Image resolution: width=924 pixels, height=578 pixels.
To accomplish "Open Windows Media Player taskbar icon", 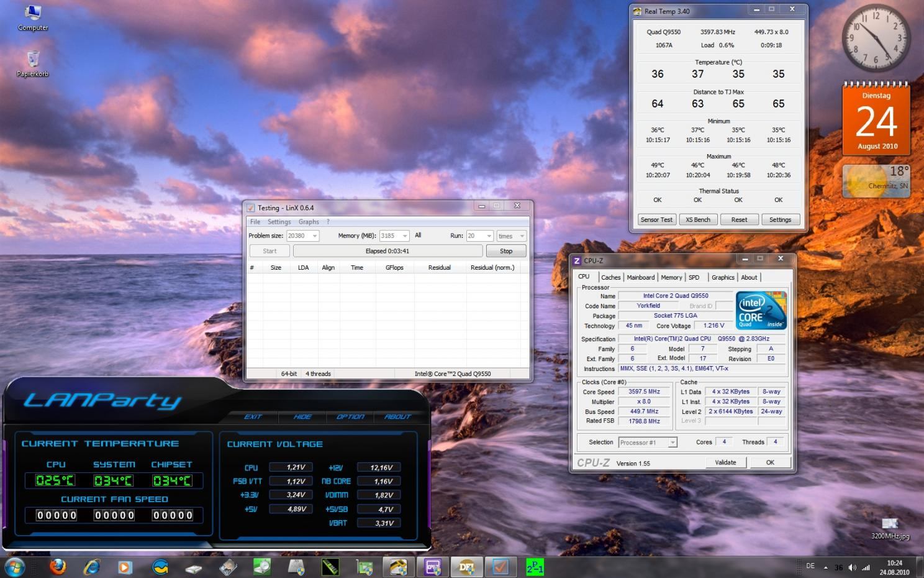I will tap(125, 567).
